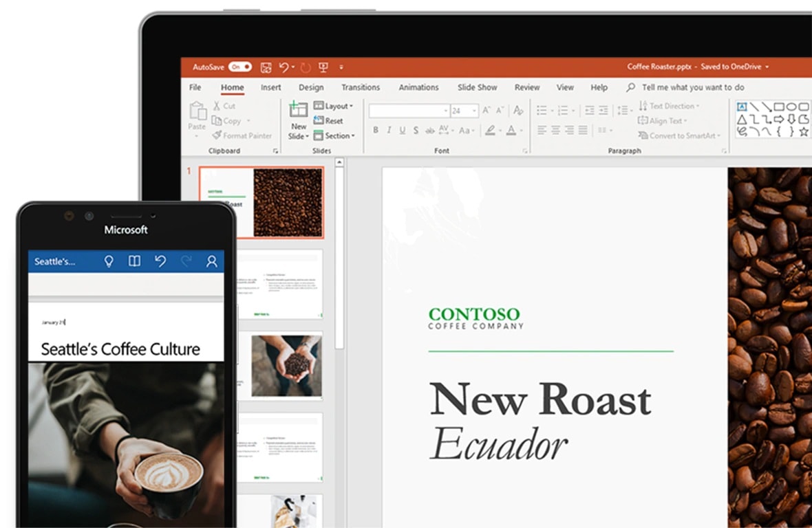Open the File tab
Viewport: 812px width, 528px height.
[195, 87]
